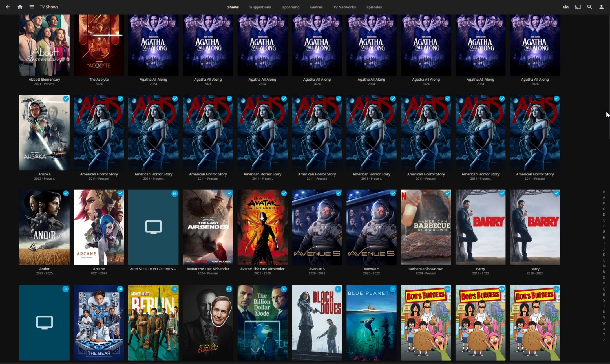Toggle watched checkmark on Ahsoka poster
The width and height of the screenshot is (610, 364).
[x=66, y=98]
